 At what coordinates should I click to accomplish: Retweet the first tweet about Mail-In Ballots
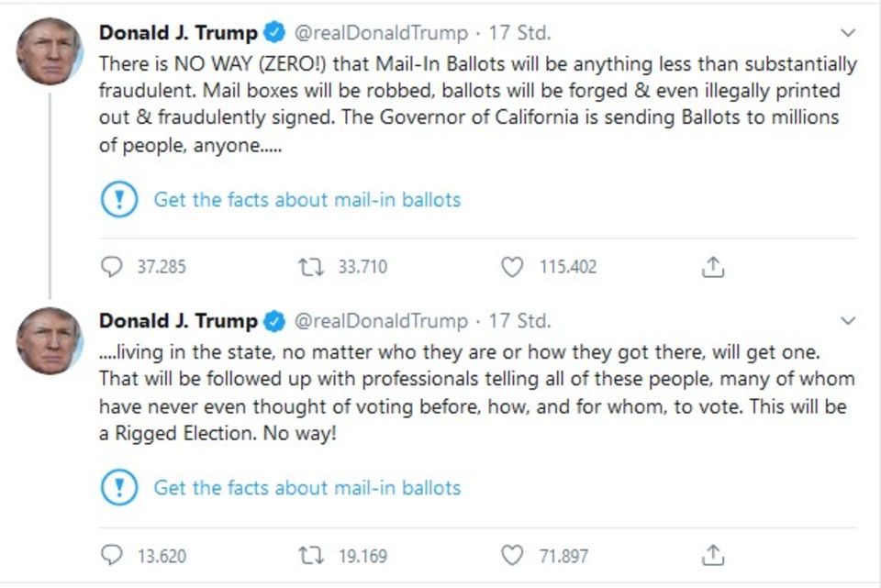coord(310,267)
